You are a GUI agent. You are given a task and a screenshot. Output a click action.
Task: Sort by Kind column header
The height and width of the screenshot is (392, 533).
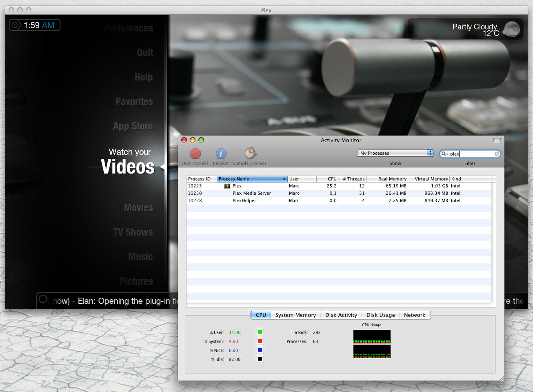click(x=470, y=179)
